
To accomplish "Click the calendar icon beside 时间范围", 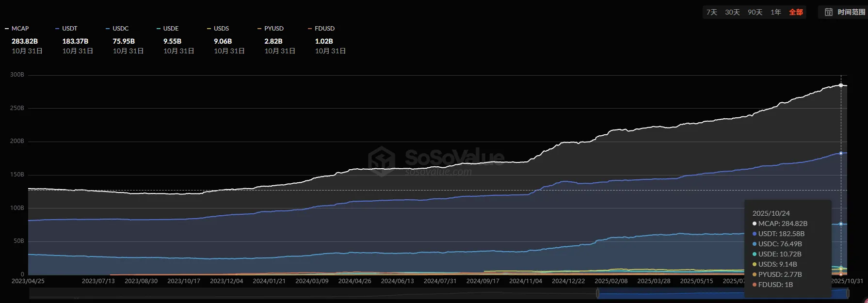I will tap(829, 12).
